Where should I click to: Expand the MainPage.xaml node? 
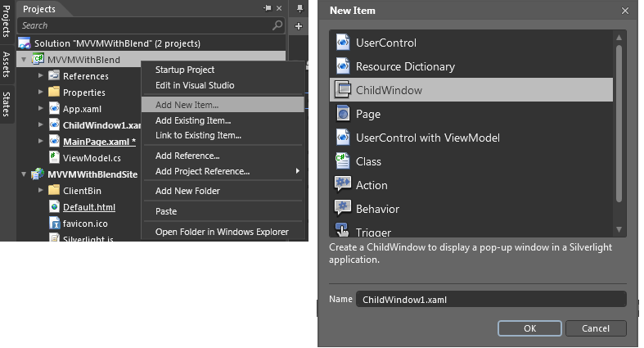[x=40, y=141]
